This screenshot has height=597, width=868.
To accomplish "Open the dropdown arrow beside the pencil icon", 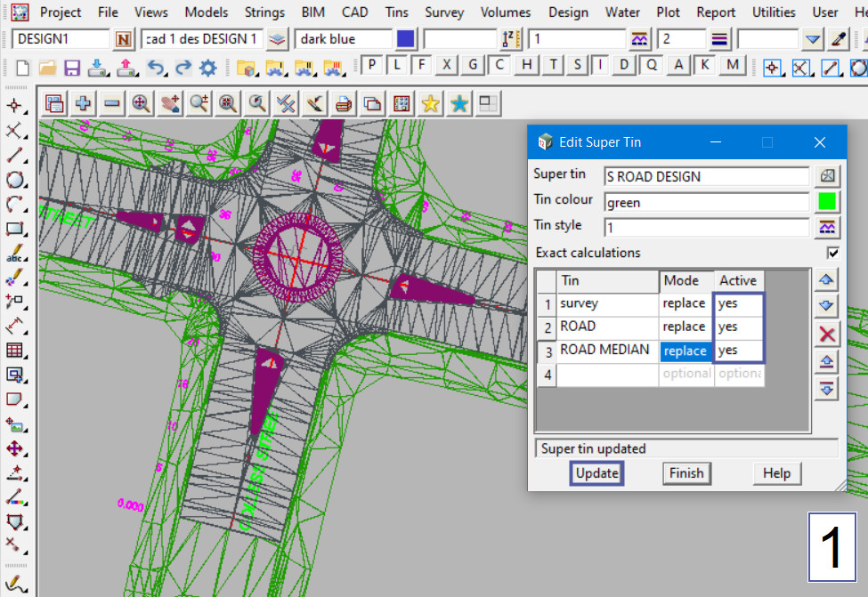I will click(x=812, y=39).
